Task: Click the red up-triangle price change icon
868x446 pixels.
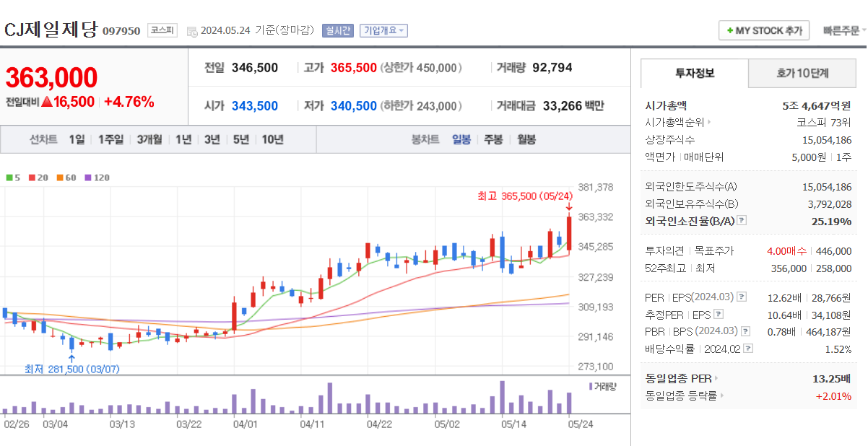Action: 47,102
